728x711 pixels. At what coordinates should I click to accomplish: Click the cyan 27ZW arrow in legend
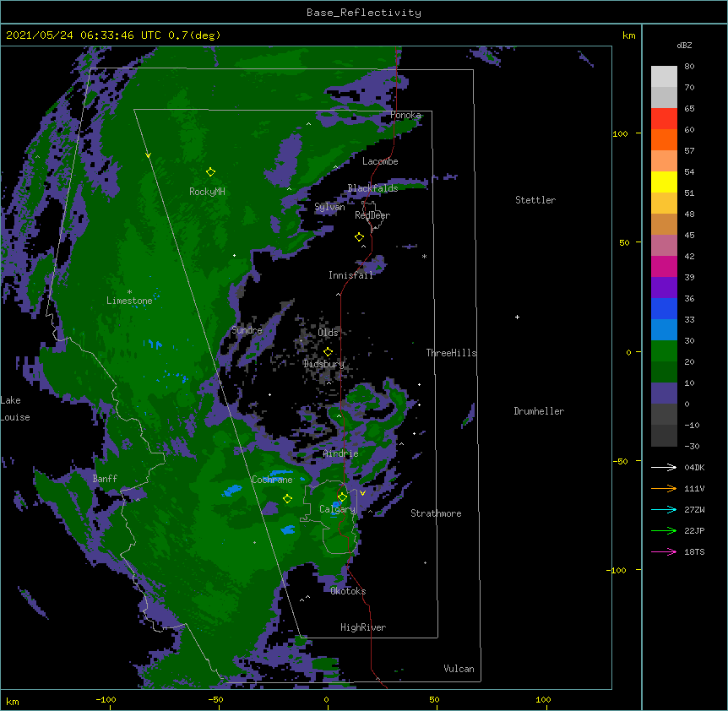(x=664, y=509)
